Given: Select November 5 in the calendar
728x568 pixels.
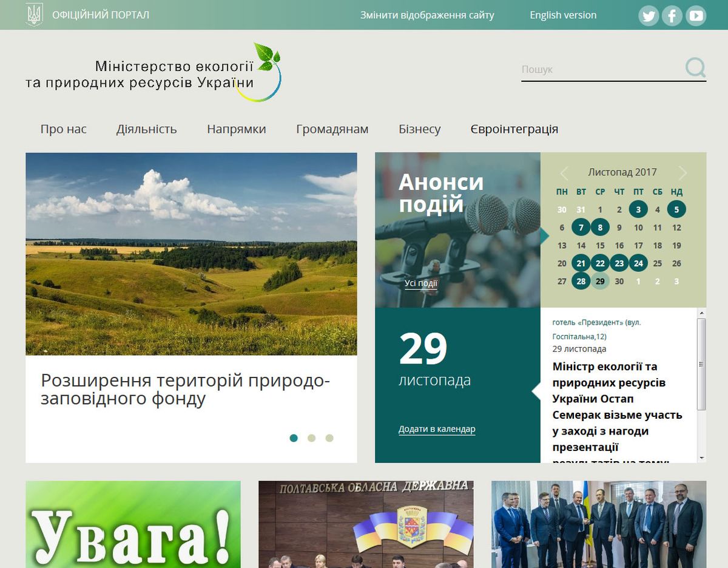Looking at the screenshot, I should tap(676, 209).
